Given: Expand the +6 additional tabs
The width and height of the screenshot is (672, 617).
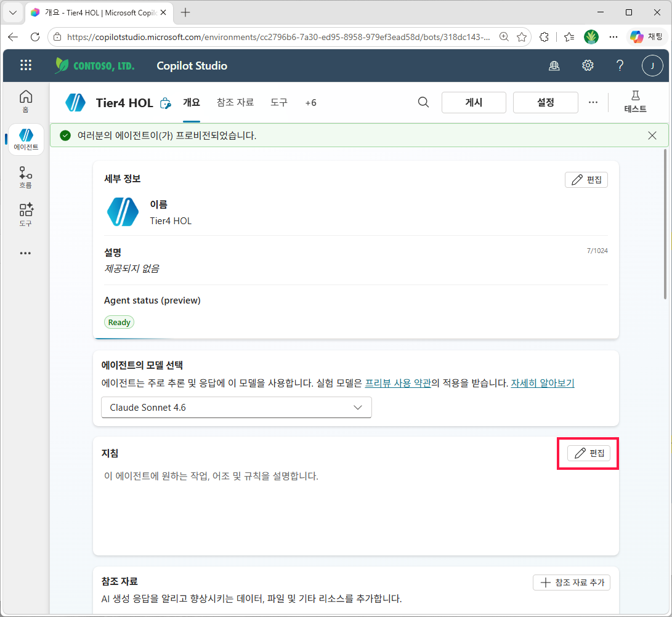Looking at the screenshot, I should pos(310,103).
